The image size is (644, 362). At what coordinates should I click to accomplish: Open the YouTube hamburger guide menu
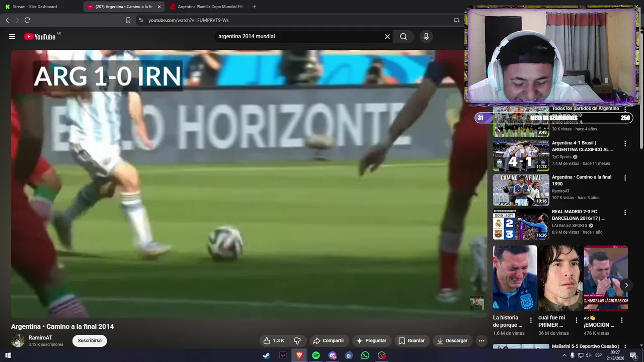(x=12, y=37)
